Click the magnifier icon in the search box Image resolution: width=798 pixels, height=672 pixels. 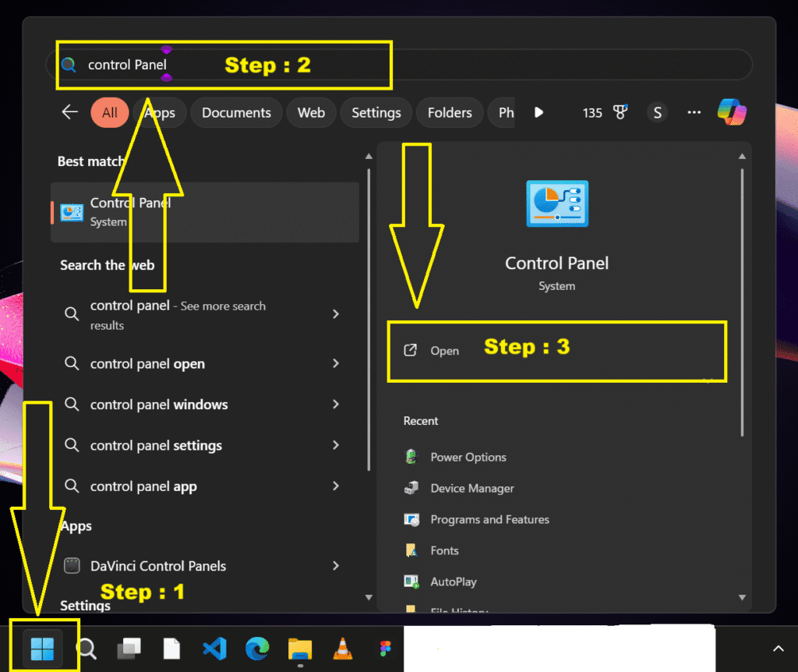tap(69, 65)
